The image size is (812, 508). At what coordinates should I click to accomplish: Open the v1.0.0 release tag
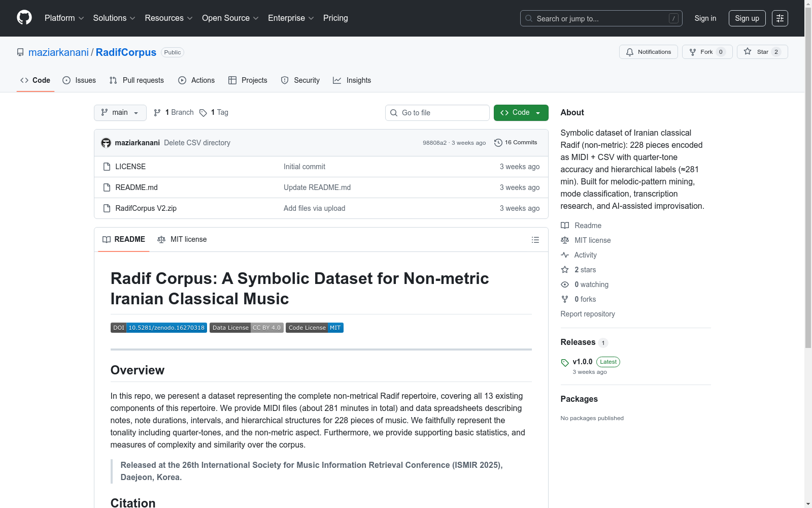click(x=582, y=362)
